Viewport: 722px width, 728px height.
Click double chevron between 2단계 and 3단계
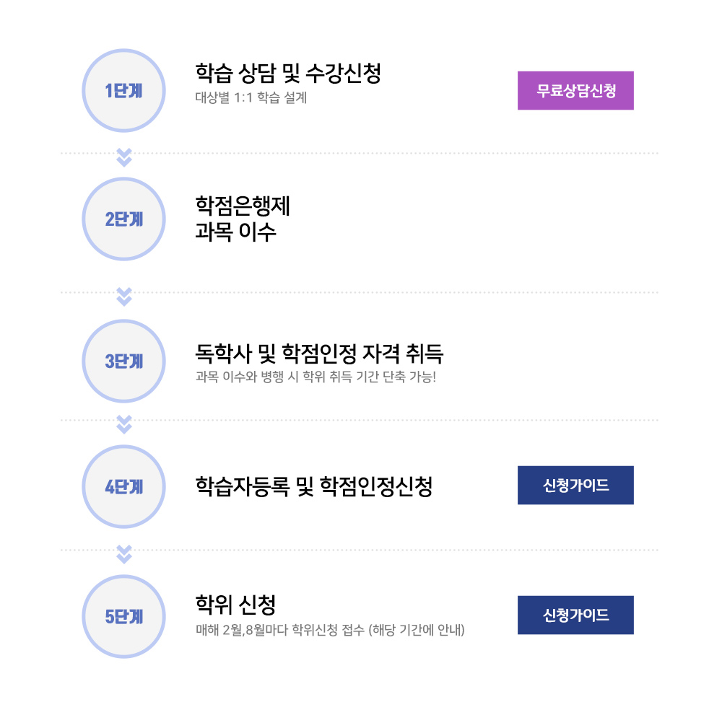pyautogui.click(x=124, y=297)
